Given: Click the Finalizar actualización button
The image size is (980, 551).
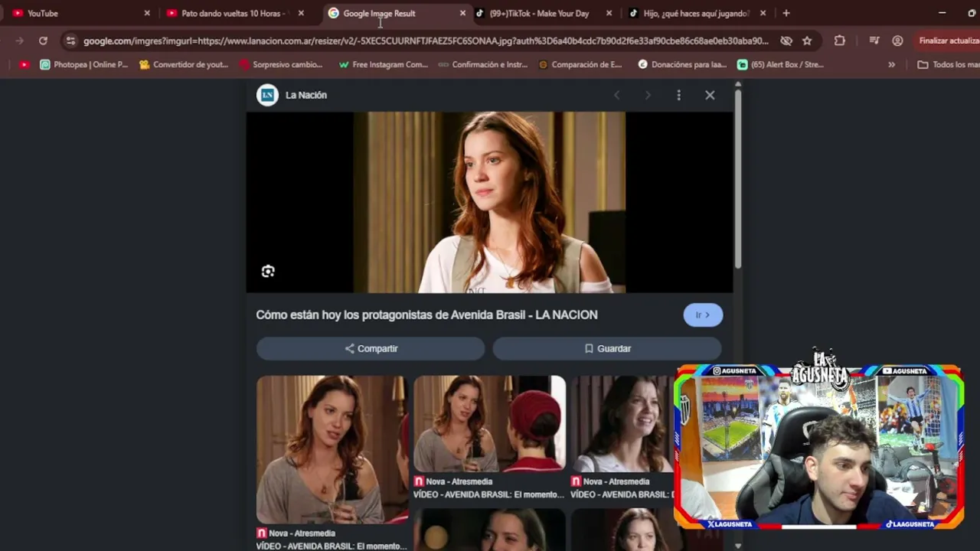Looking at the screenshot, I should tap(949, 41).
